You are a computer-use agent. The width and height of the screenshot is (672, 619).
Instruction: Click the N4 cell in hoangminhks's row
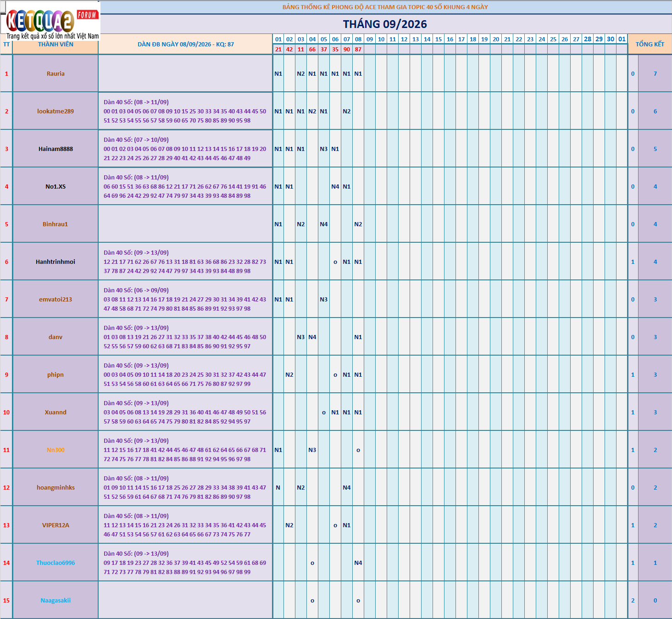tap(347, 487)
